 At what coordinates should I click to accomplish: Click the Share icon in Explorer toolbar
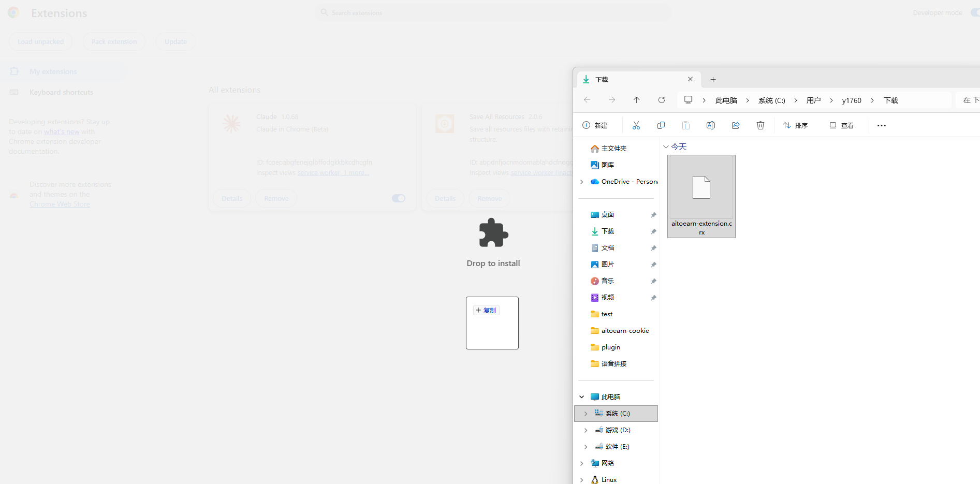click(735, 125)
